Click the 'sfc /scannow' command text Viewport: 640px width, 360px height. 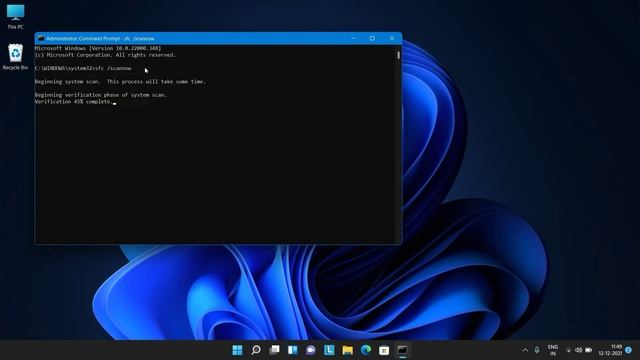click(113, 68)
